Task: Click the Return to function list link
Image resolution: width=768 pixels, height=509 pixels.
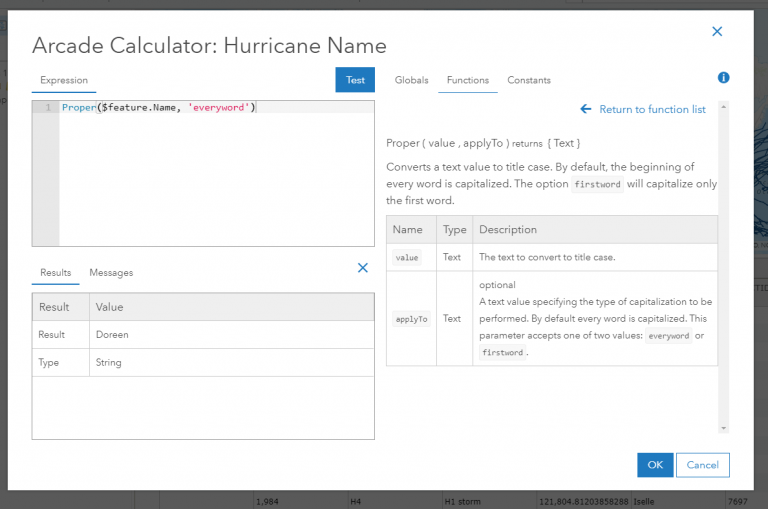Action: [x=652, y=109]
